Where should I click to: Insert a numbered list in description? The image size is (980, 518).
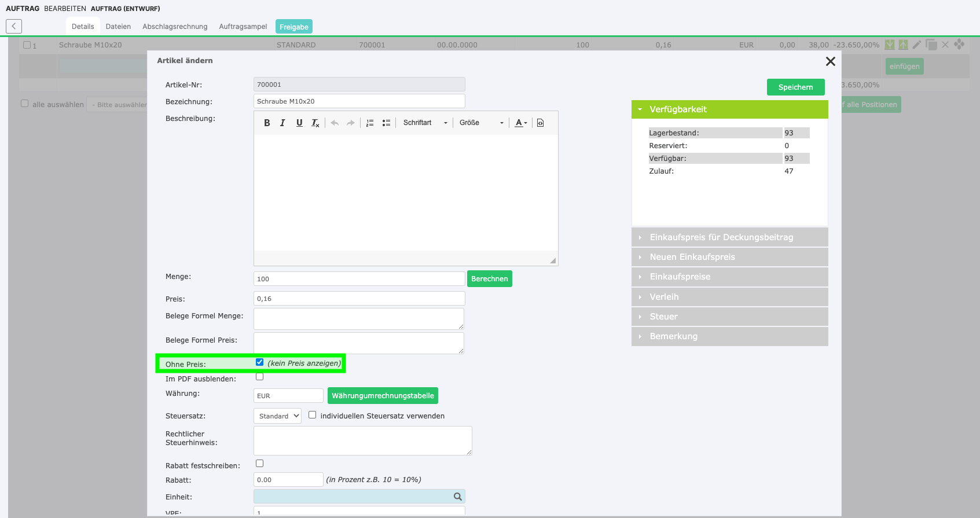[x=370, y=123]
